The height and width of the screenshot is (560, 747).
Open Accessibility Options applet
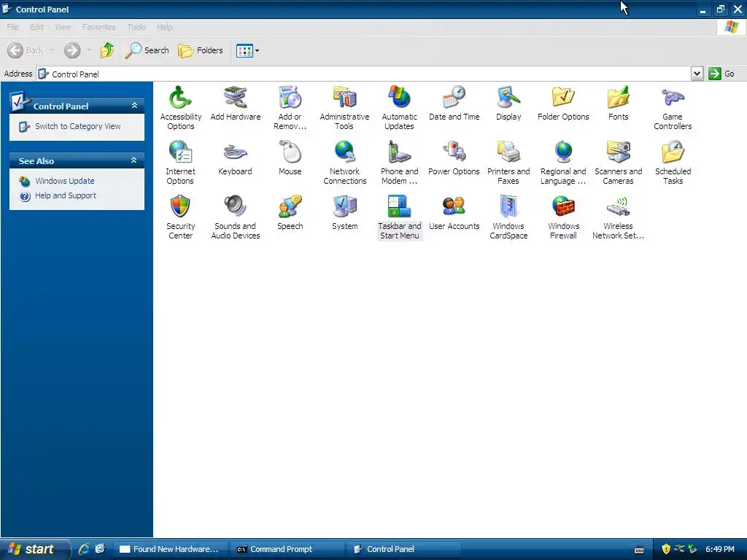(181, 108)
